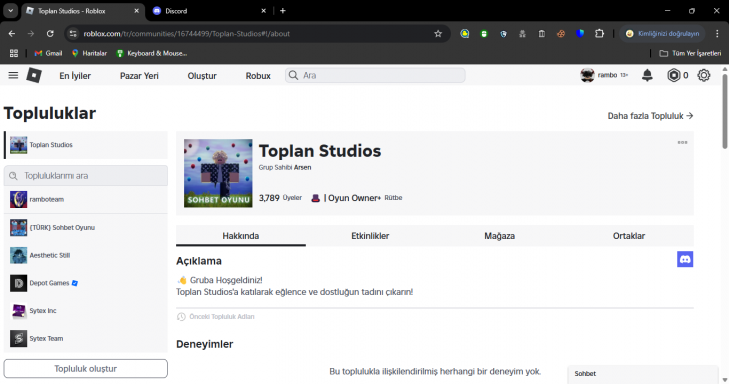Expand Önceki Topluluk Adları history
729x384 pixels.
[216, 317]
